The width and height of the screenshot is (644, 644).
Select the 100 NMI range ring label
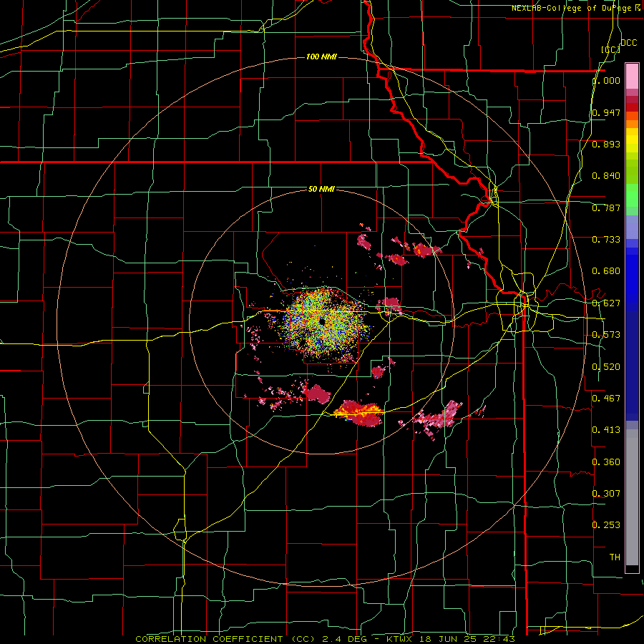click(x=321, y=57)
